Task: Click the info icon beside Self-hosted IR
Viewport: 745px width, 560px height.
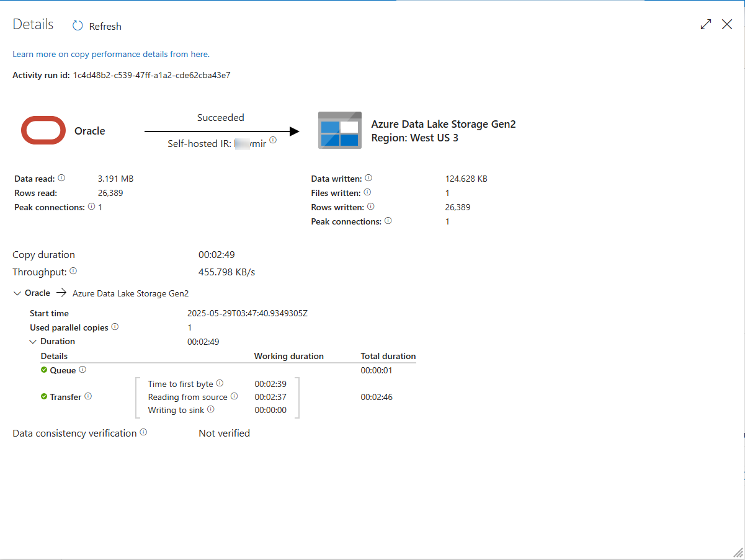Action: [x=273, y=140]
